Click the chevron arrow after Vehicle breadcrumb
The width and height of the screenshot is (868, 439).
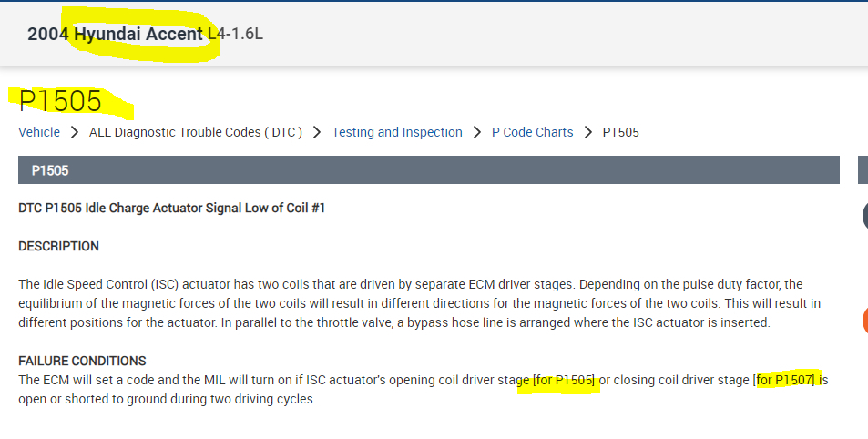[75, 132]
